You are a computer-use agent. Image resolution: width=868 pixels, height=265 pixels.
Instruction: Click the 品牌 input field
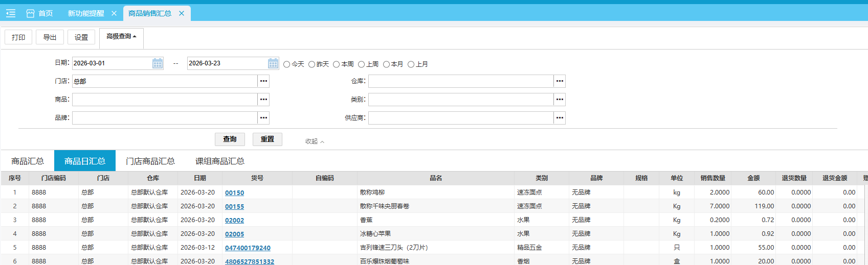click(x=164, y=118)
